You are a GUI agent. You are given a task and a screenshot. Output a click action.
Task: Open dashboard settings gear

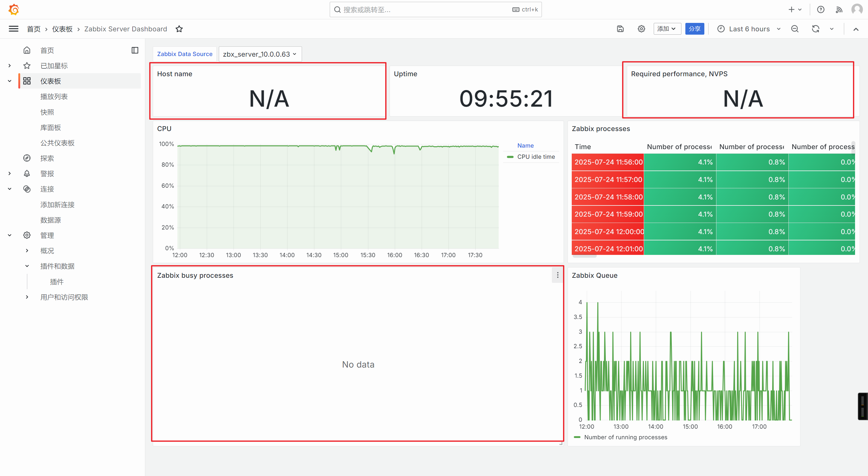641,29
